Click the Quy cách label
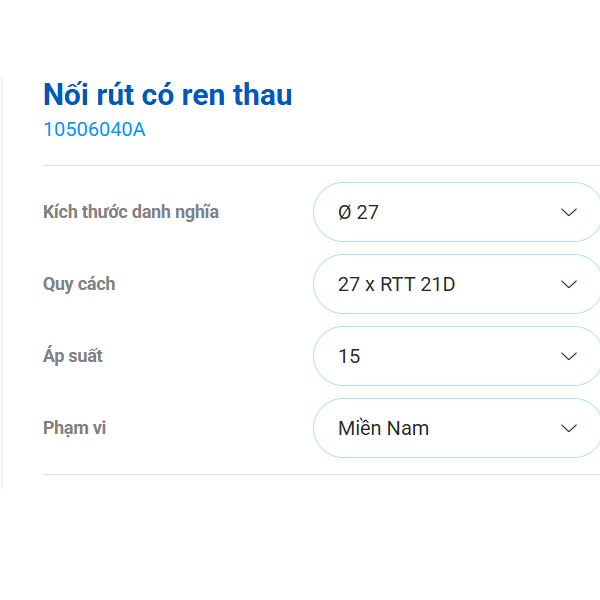 (79, 284)
